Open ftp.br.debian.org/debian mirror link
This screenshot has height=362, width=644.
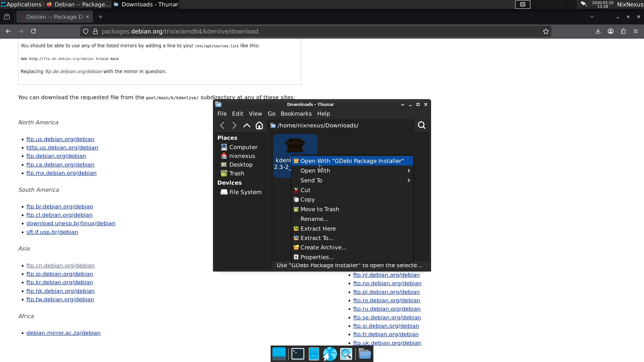(60, 207)
